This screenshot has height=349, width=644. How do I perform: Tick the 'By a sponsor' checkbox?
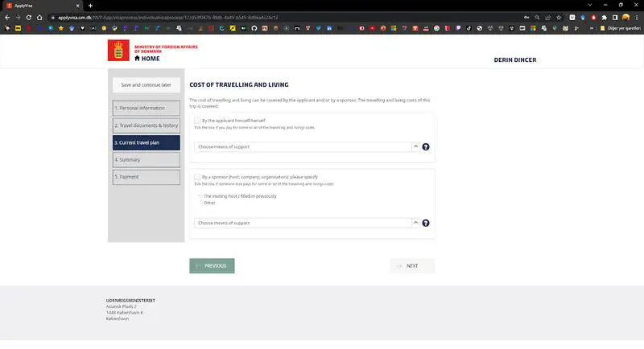point(197,177)
